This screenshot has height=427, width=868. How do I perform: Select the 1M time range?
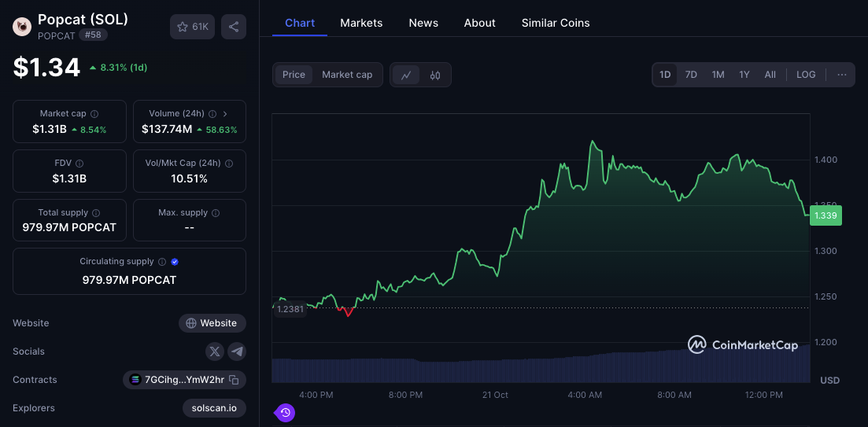pyautogui.click(x=718, y=75)
